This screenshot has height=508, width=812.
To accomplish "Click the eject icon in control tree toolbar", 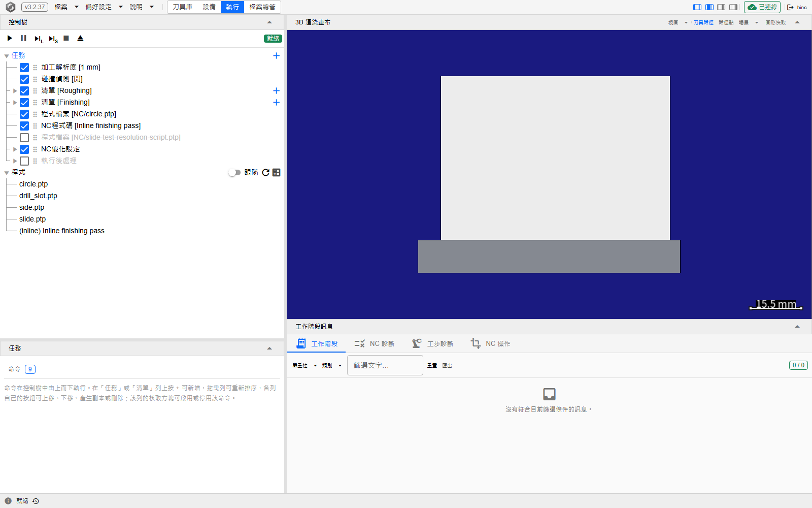I will click(x=80, y=38).
